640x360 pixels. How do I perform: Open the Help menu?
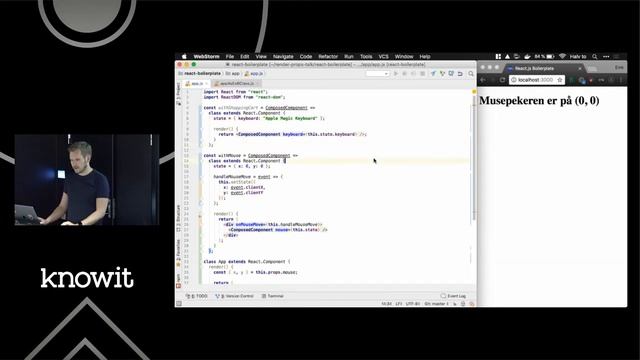425,57
